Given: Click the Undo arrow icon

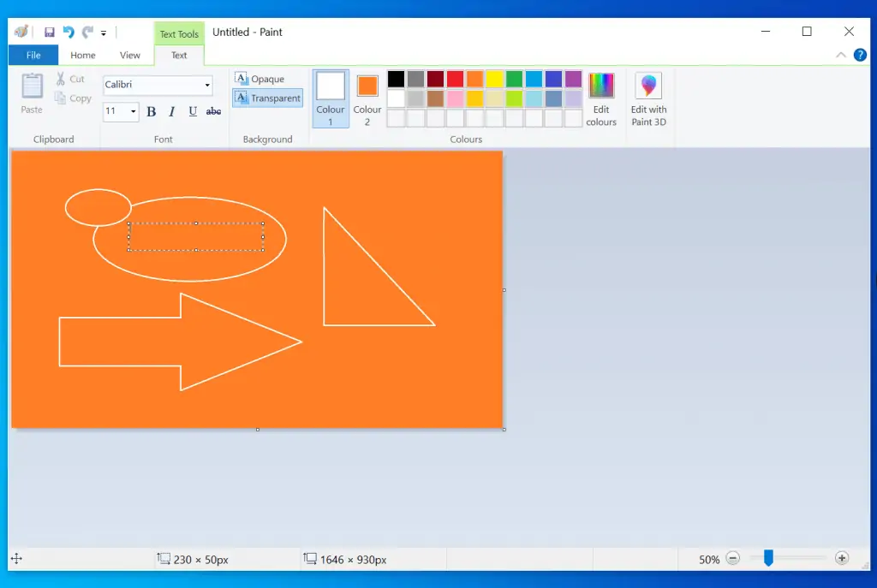Looking at the screenshot, I should 69,33.
